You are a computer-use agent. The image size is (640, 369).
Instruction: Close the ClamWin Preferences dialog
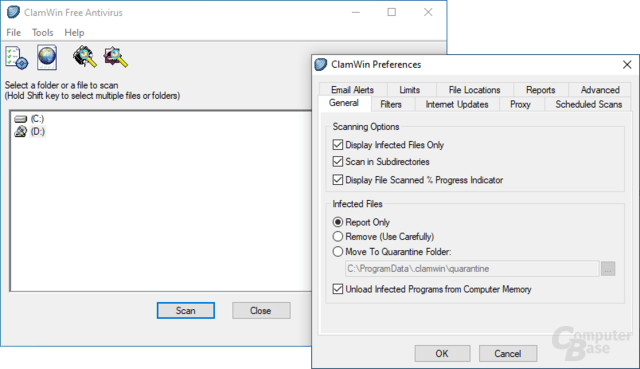[627, 64]
